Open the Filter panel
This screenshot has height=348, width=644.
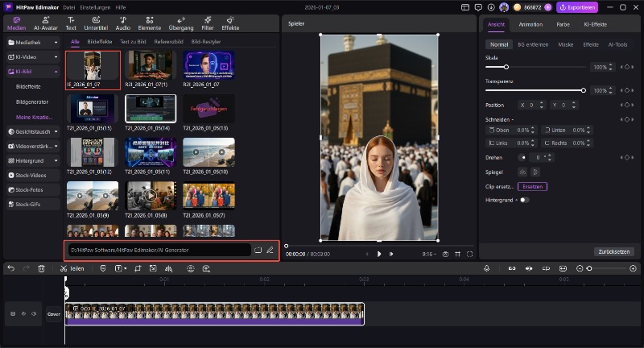click(207, 23)
